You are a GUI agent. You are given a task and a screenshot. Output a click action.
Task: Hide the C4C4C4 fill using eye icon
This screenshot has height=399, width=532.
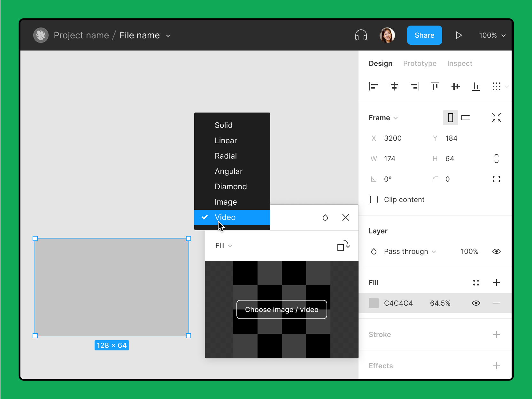[x=476, y=303]
